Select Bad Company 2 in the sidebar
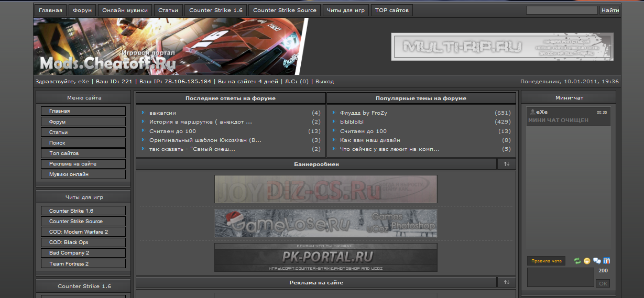This screenshot has height=298, width=644. (83, 253)
